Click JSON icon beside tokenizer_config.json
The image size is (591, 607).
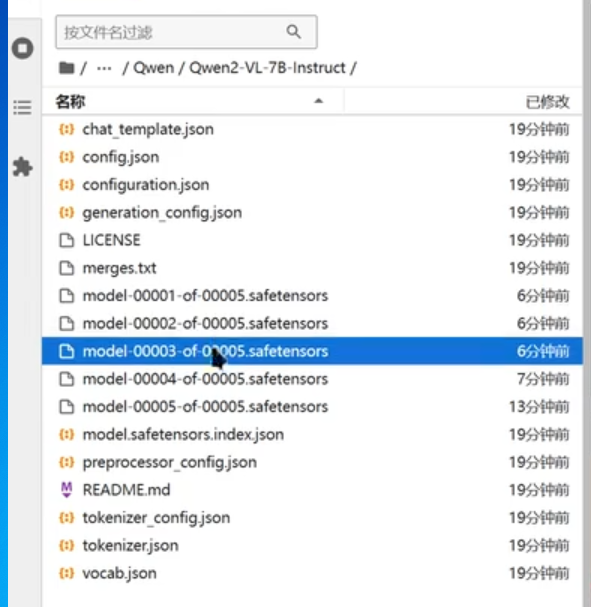pos(67,518)
